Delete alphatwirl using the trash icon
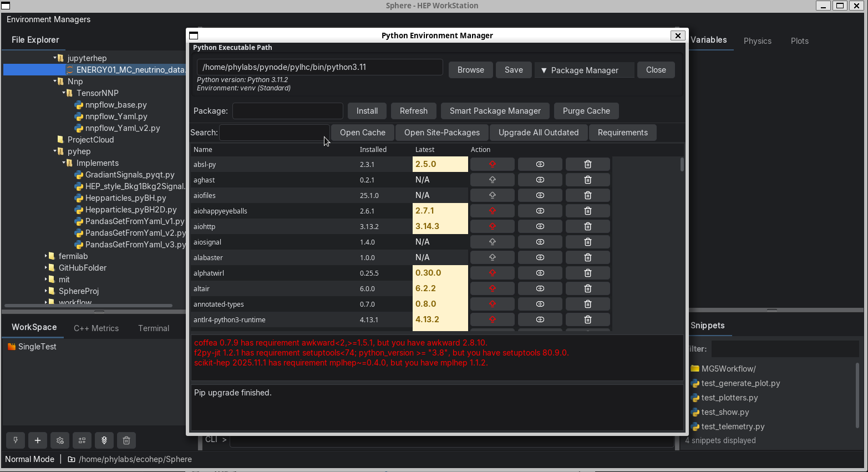The width and height of the screenshot is (868, 472). point(588,273)
